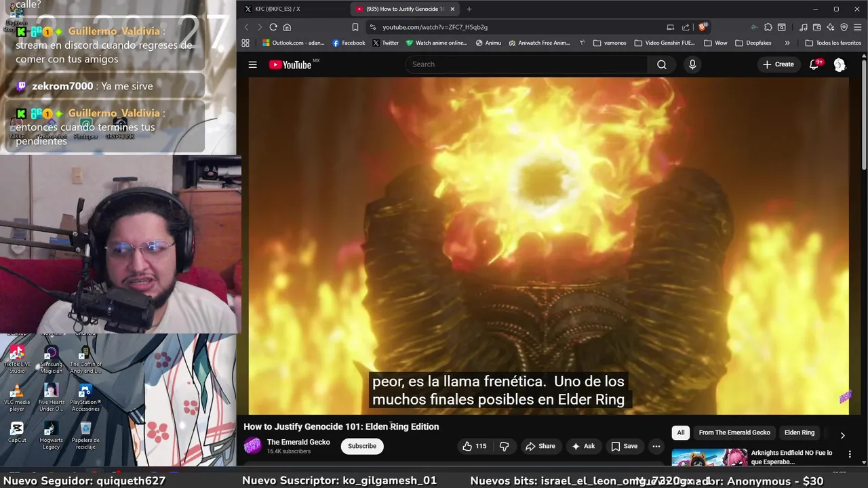Open the YouTube notifications bell
This screenshot has height=488, width=868.
[x=814, y=64]
